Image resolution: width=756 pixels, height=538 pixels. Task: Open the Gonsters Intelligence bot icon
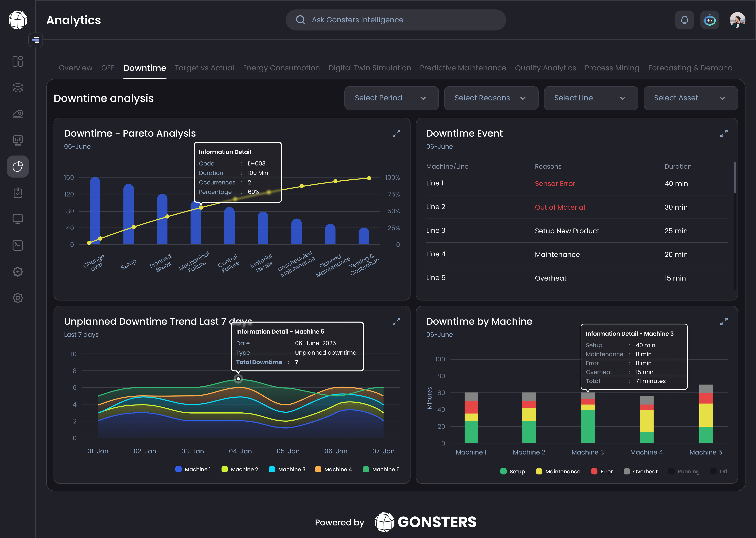[x=709, y=20]
